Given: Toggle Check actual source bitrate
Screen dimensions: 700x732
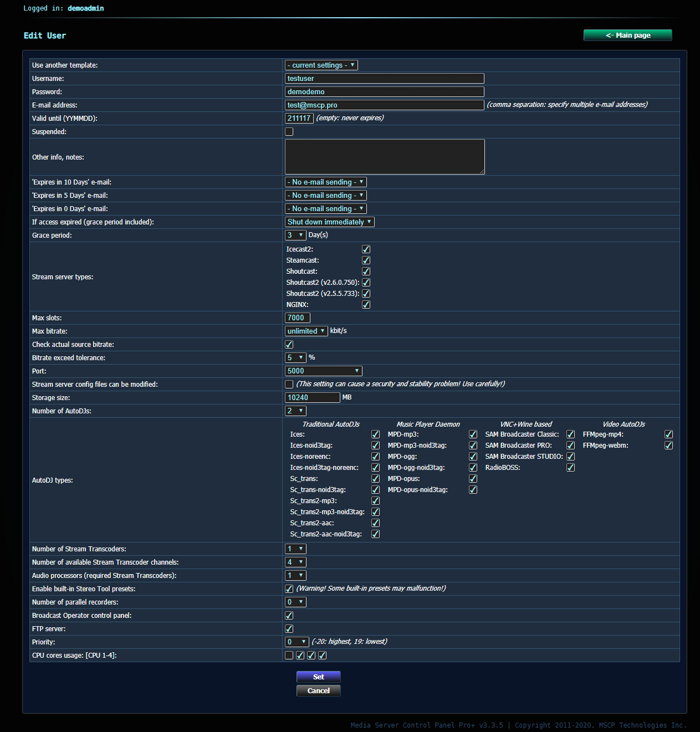Looking at the screenshot, I should point(289,344).
